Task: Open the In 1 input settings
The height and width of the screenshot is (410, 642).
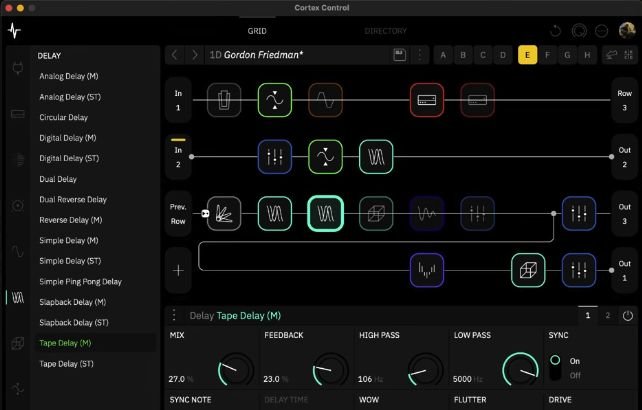Action: [178, 100]
